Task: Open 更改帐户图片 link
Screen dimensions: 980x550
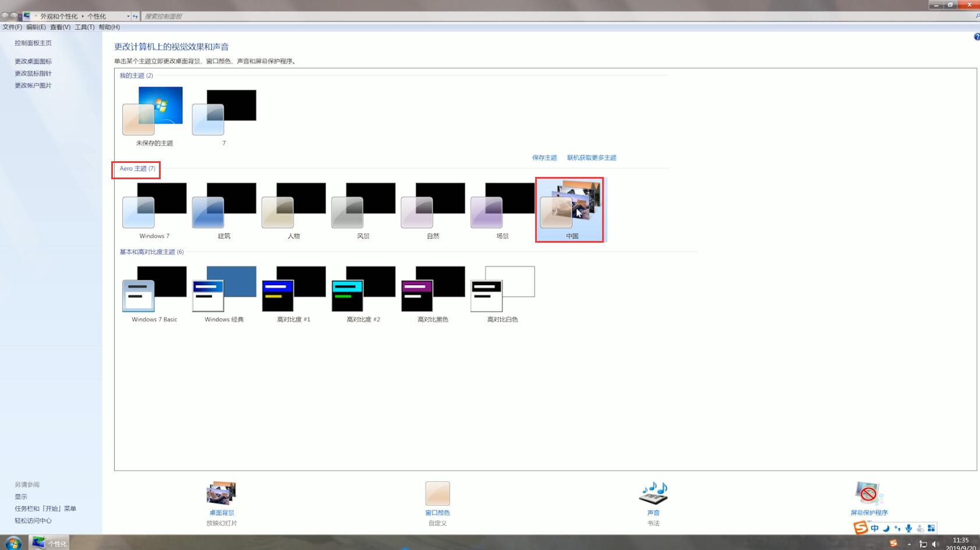Action: click(33, 86)
